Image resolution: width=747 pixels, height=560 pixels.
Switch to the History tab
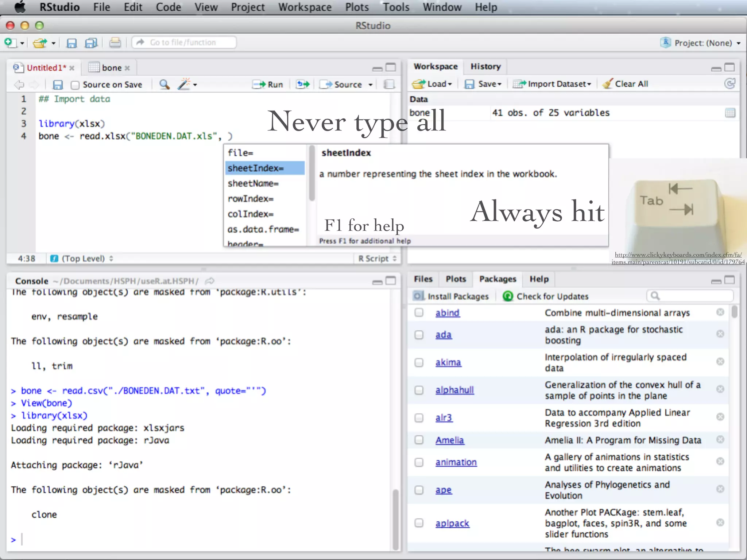pyautogui.click(x=485, y=66)
